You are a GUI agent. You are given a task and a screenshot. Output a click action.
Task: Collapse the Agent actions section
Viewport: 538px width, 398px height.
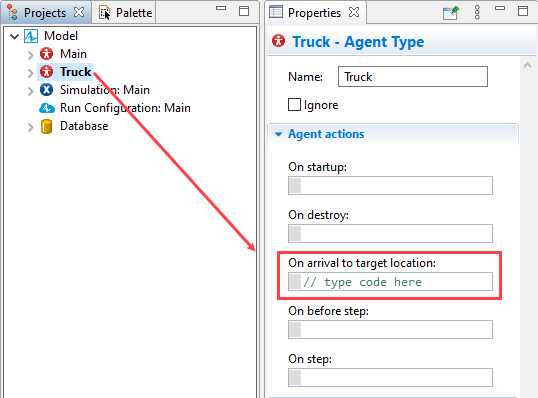(x=279, y=134)
